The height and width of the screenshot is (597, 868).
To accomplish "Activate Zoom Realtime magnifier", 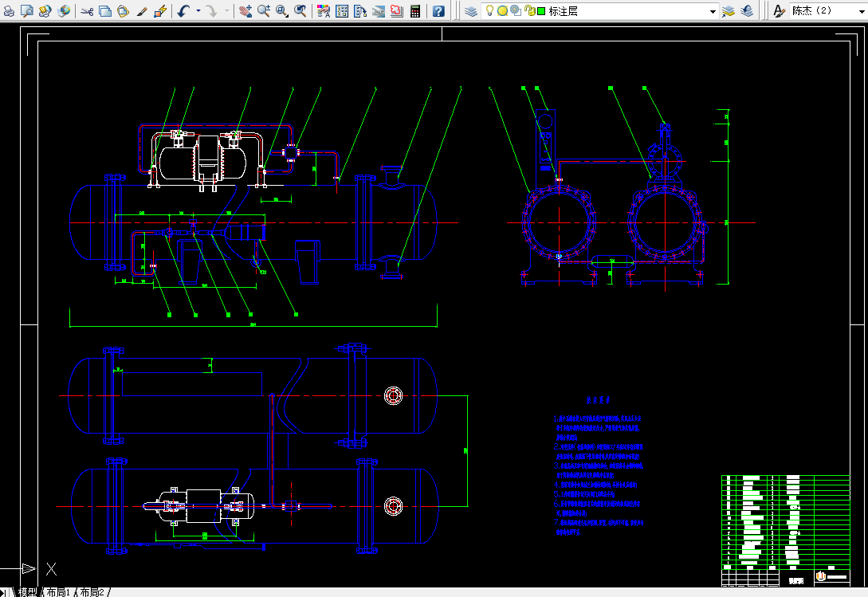I will click(x=264, y=10).
